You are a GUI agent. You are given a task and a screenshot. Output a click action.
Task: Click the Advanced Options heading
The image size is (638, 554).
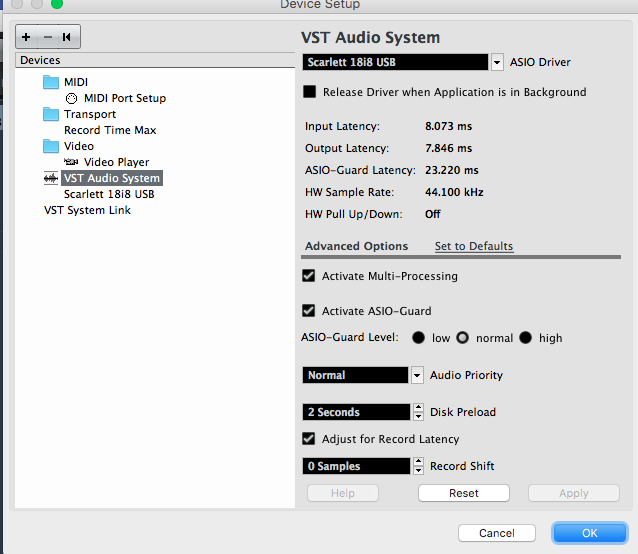(356, 246)
